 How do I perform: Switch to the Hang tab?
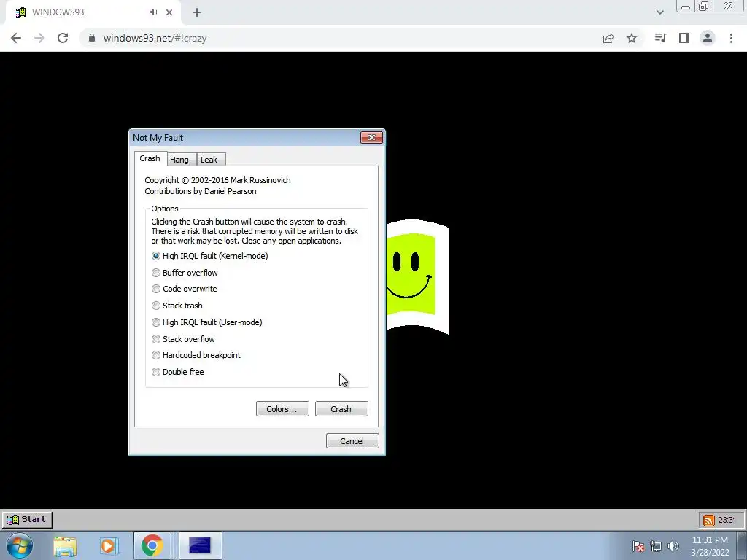tap(179, 160)
